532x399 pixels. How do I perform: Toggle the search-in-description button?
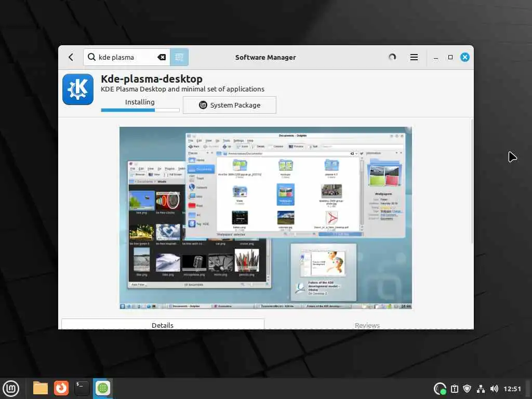[179, 57]
